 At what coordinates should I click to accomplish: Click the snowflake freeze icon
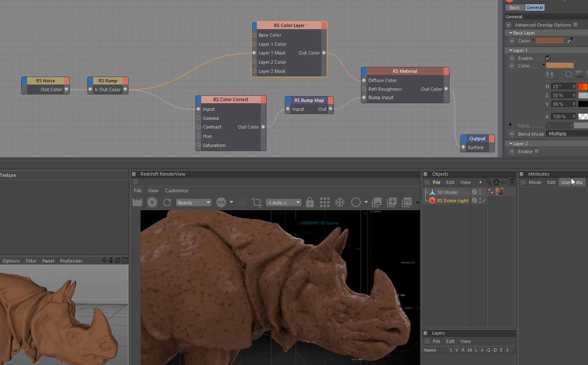(340, 202)
